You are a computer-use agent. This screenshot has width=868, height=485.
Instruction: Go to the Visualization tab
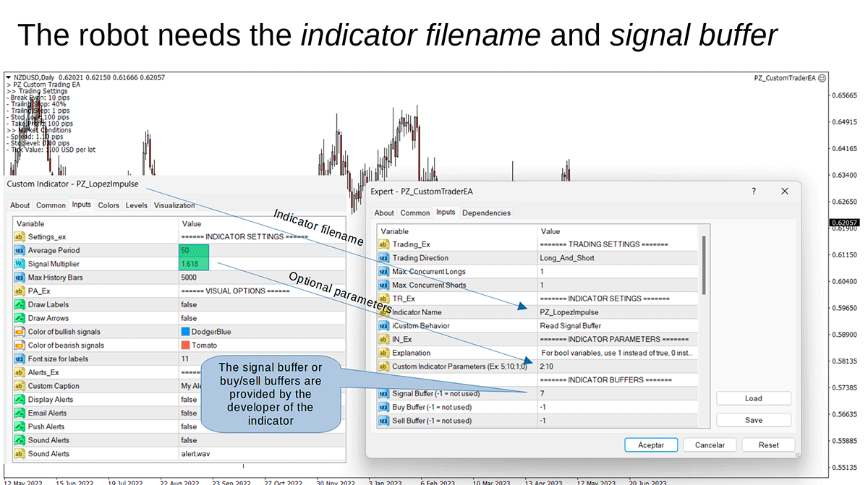click(174, 205)
